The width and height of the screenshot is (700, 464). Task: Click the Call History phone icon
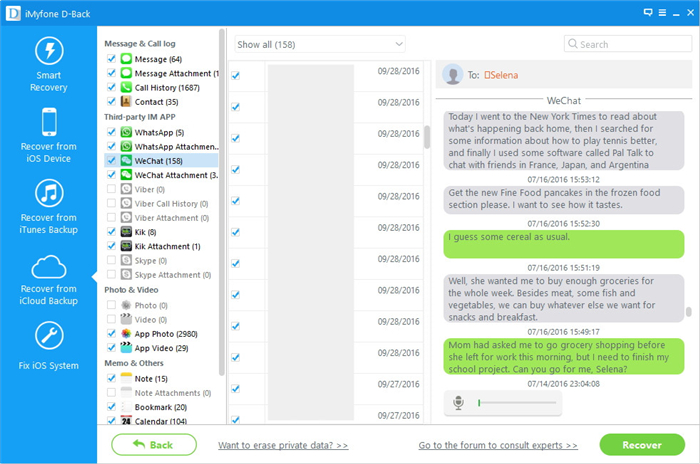click(x=126, y=88)
